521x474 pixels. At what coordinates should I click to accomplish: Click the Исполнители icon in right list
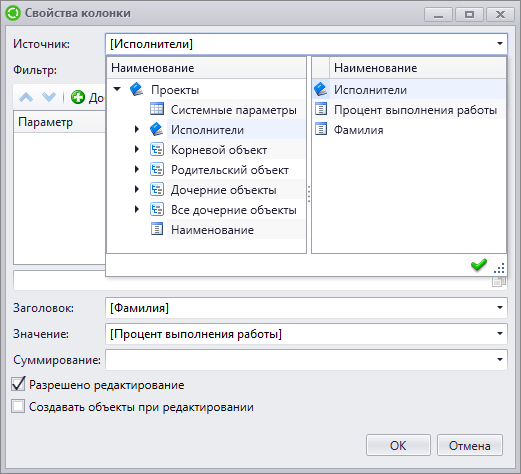click(x=321, y=89)
